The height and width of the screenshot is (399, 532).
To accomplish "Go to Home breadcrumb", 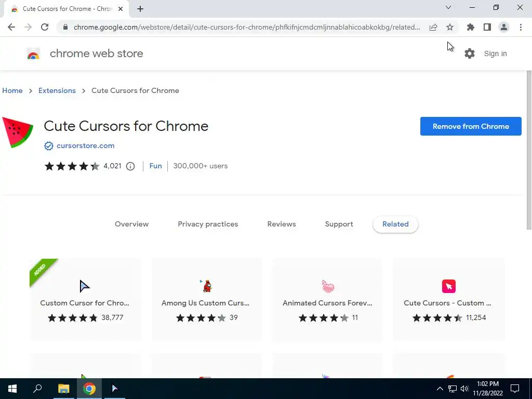I will pyautogui.click(x=12, y=90).
